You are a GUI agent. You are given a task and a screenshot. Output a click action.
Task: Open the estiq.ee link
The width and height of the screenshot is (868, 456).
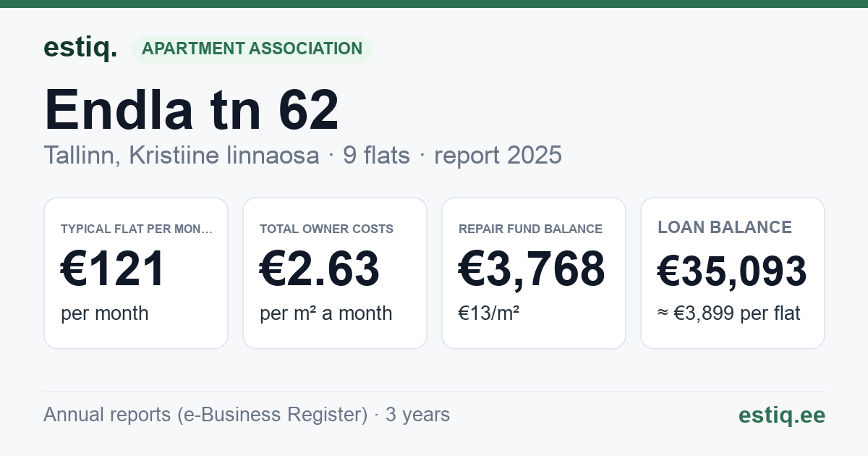point(782,415)
